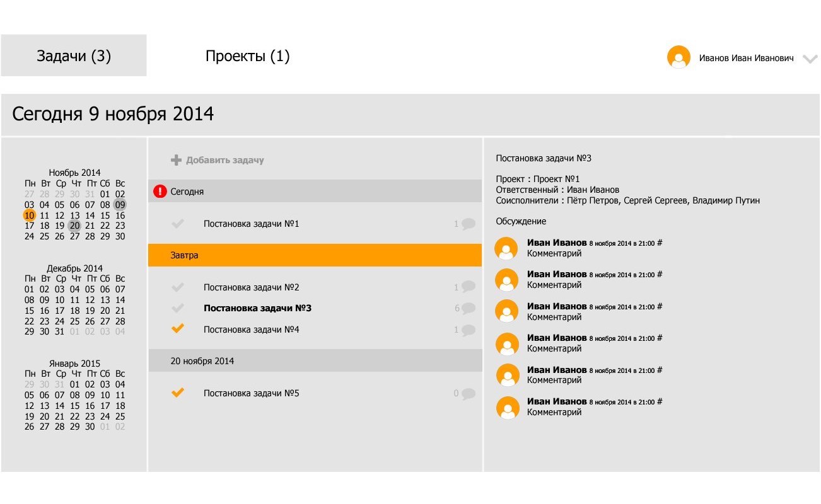Image resolution: width=821 pixels, height=504 pixels.
Task: Mark Постановка задачи №1 as complete
Action: tap(178, 224)
